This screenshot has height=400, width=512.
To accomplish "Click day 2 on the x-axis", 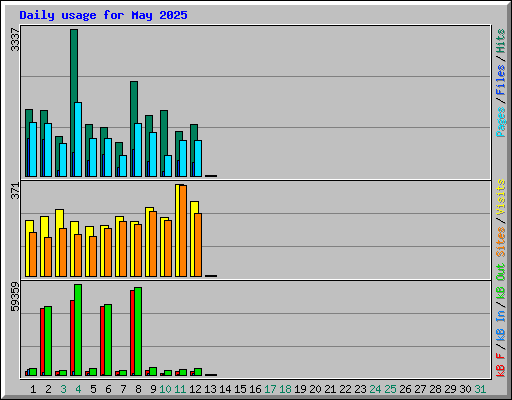I will click(x=48, y=389).
